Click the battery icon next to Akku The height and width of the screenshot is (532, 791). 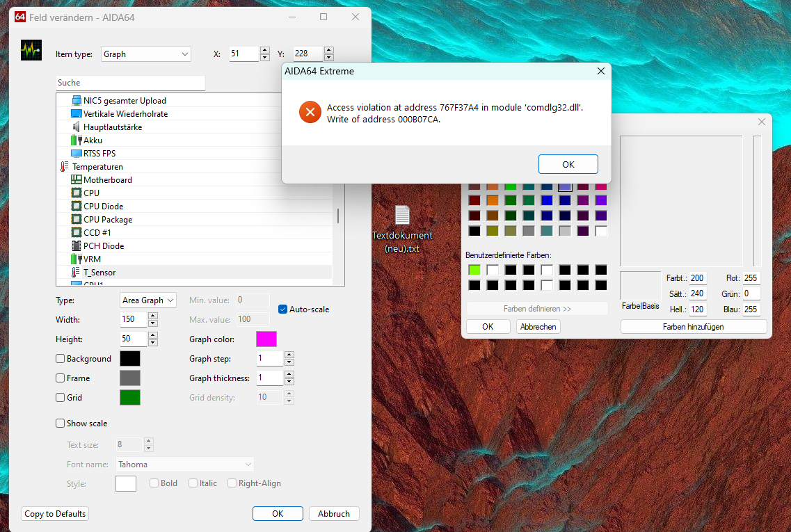(x=76, y=140)
